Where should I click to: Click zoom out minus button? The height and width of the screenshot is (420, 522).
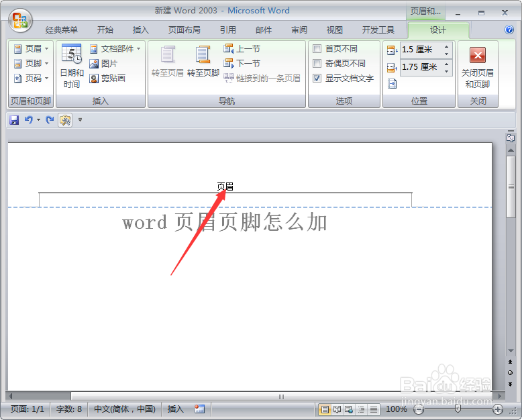[x=419, y=409]
